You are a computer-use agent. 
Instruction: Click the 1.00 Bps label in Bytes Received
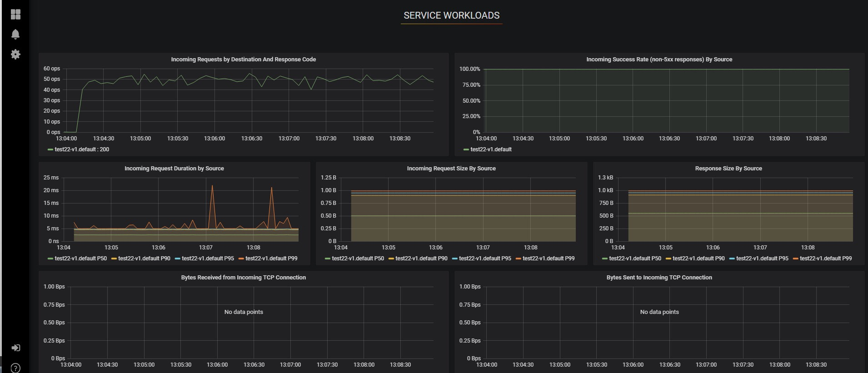[54, 287]
